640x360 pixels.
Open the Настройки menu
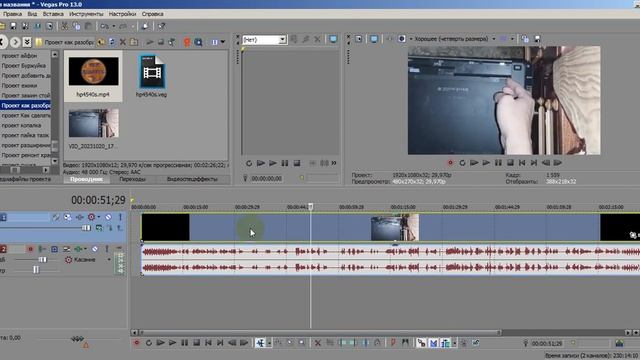(x=122, y=14)
